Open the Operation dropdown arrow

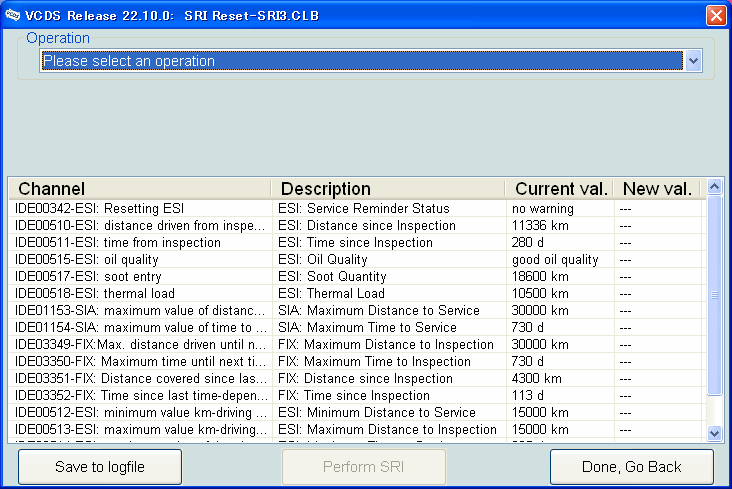pyautogui.click(x=693, y=61)
